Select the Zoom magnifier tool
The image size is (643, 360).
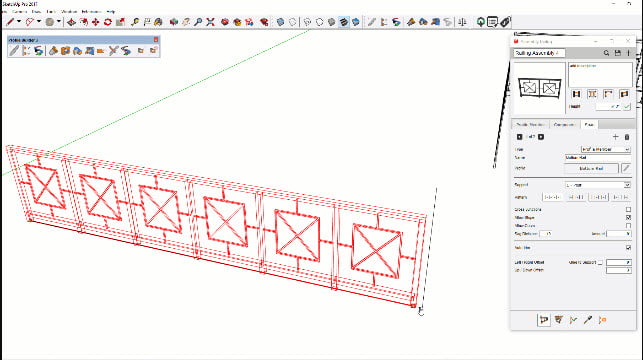click(198, 22)
